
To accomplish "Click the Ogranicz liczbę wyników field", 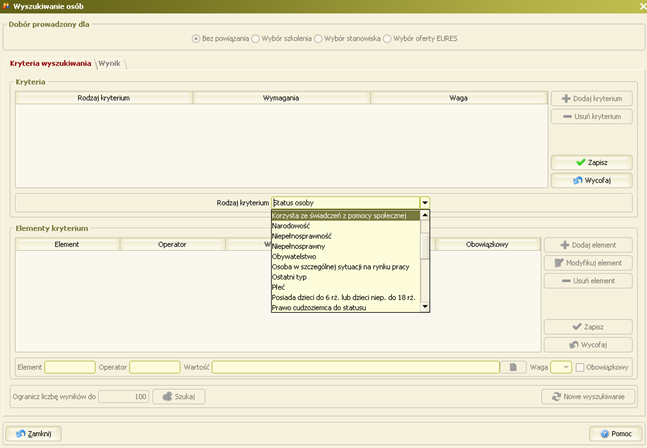I will click(123, 397).
